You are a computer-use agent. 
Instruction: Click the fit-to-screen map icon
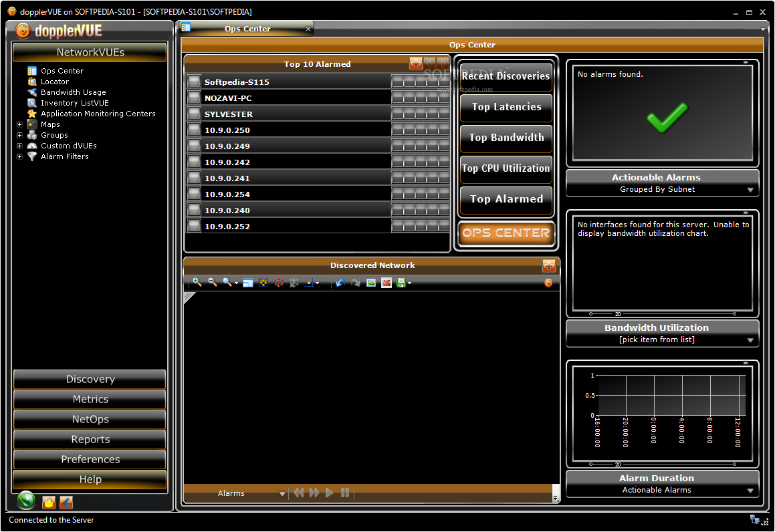[x=263, y=283]
